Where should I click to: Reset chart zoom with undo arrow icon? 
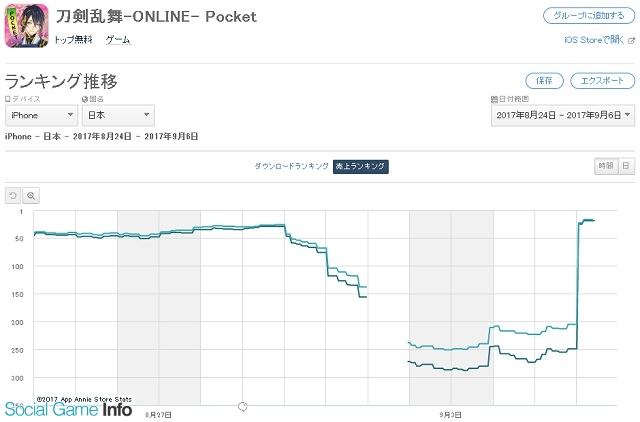coord(13,195)
